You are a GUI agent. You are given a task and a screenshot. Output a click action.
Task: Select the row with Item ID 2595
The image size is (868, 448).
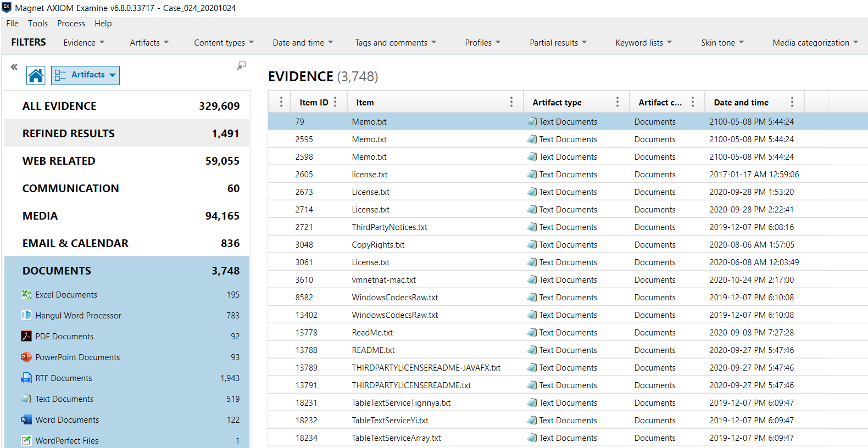(x=568, y=139)
